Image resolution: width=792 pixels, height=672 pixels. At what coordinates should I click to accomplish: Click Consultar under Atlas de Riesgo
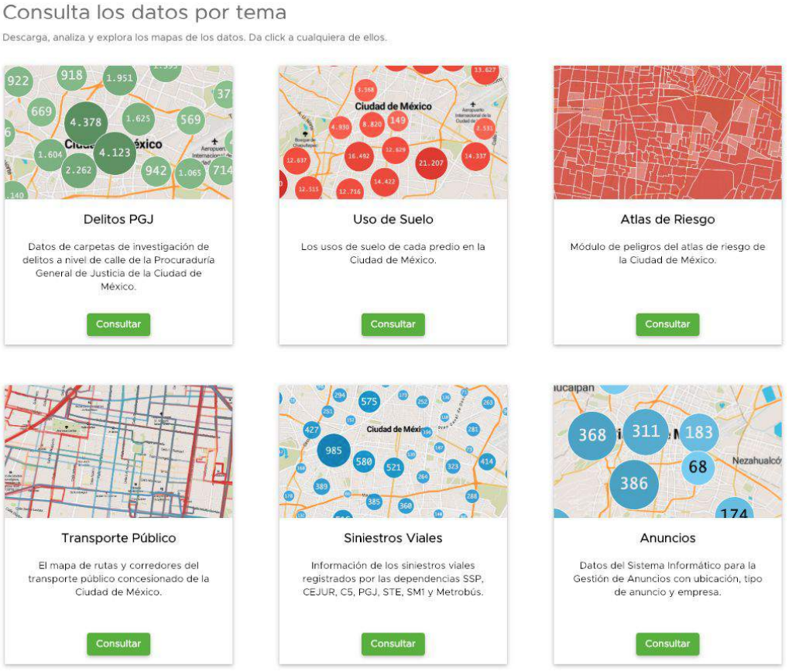pos(667,324)
